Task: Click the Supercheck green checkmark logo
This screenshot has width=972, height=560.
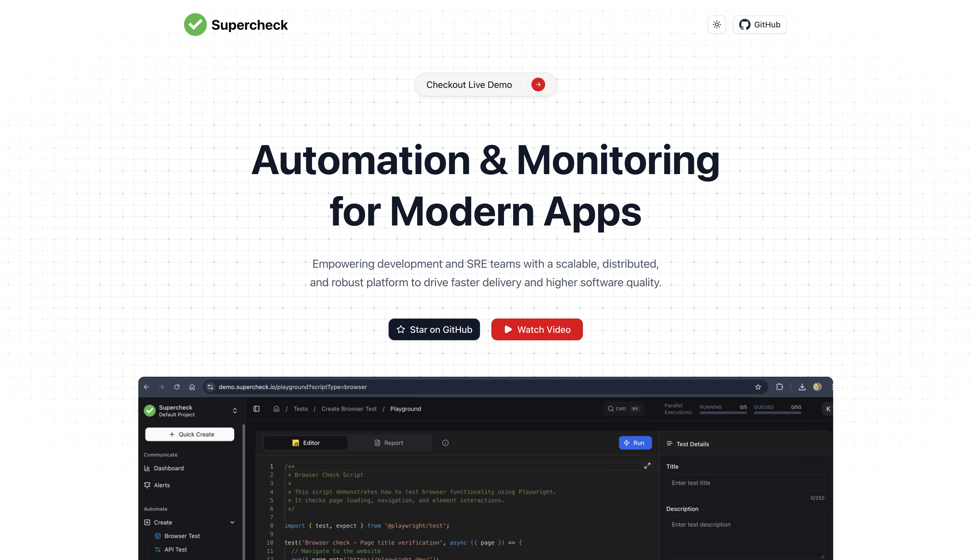Action: click(x=195, y=25)
